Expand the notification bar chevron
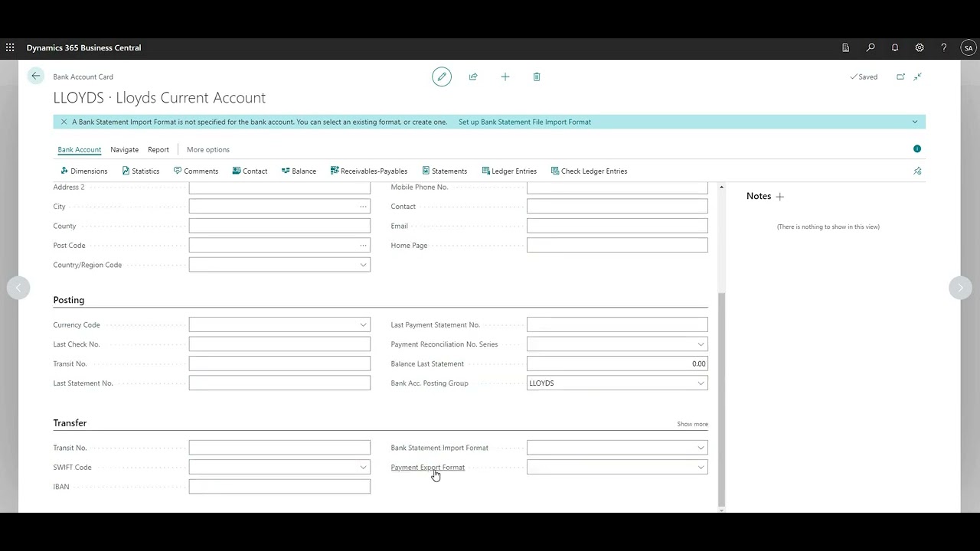 [x=914, y=122]
